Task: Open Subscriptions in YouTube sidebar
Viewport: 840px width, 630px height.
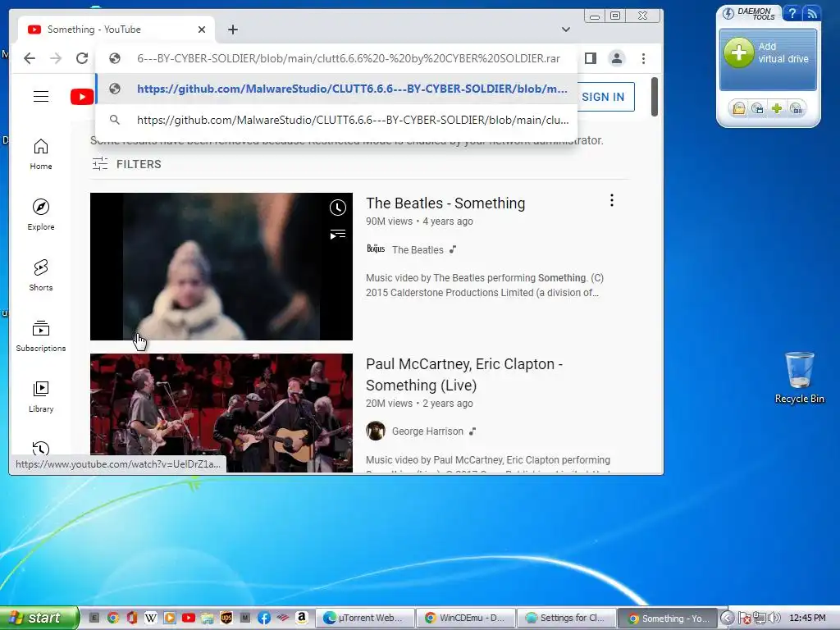Action: click(41, 336)
